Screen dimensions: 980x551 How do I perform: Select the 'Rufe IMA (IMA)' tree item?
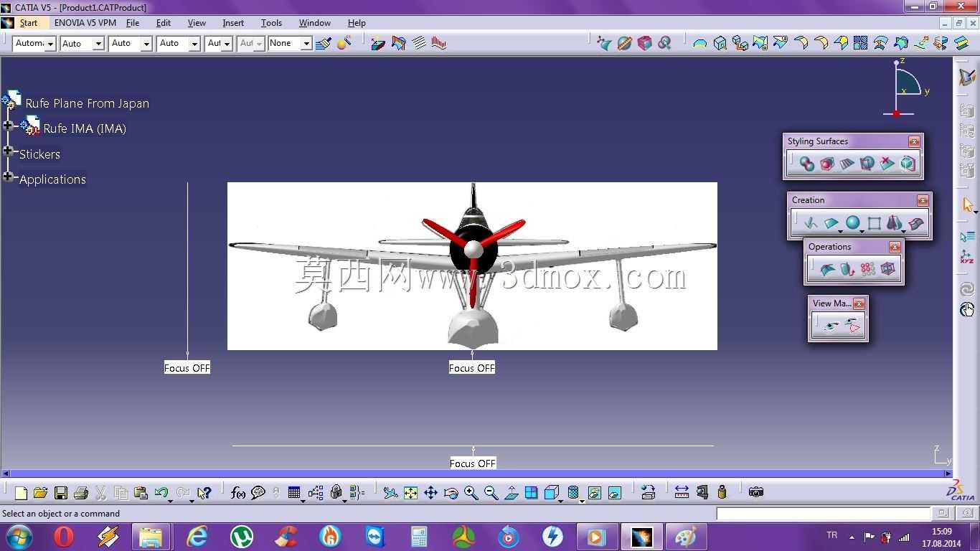(x=85, y=128)
